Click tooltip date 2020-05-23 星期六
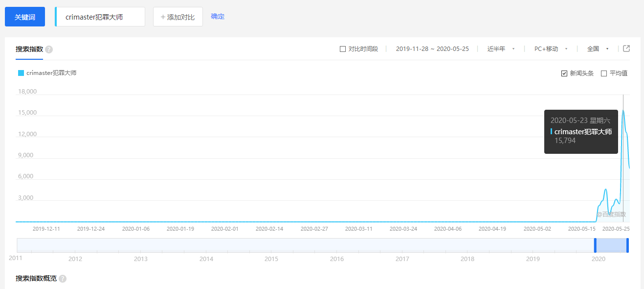This screenshot has width=644, height=289. pyautogui.click(x=580, y=120)
